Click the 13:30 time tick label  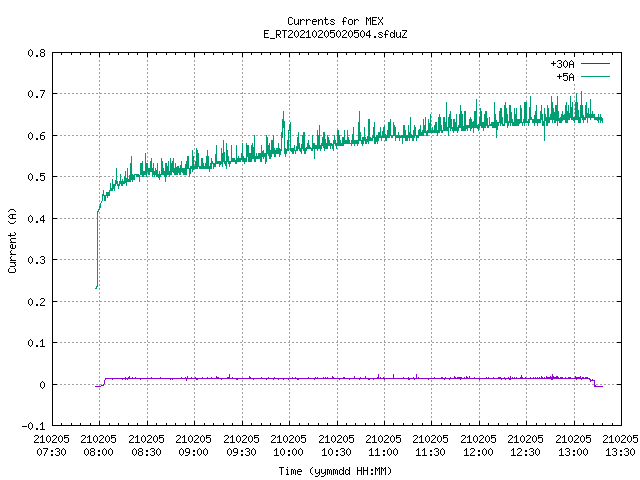coord(620,452)
